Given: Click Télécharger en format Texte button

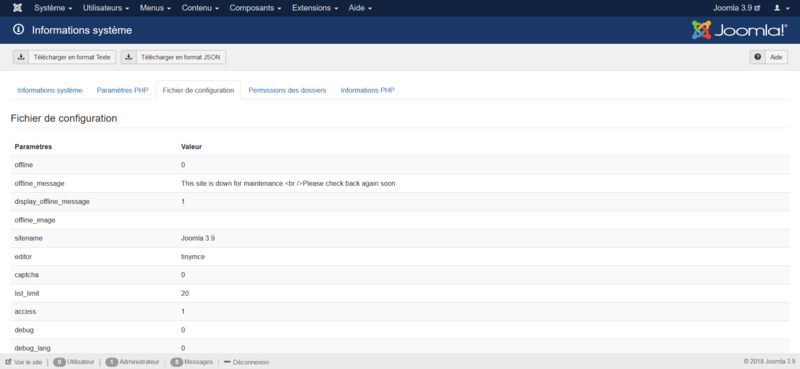Looking at the screenshot, I should pyautogui.click(x=65, y=57).
